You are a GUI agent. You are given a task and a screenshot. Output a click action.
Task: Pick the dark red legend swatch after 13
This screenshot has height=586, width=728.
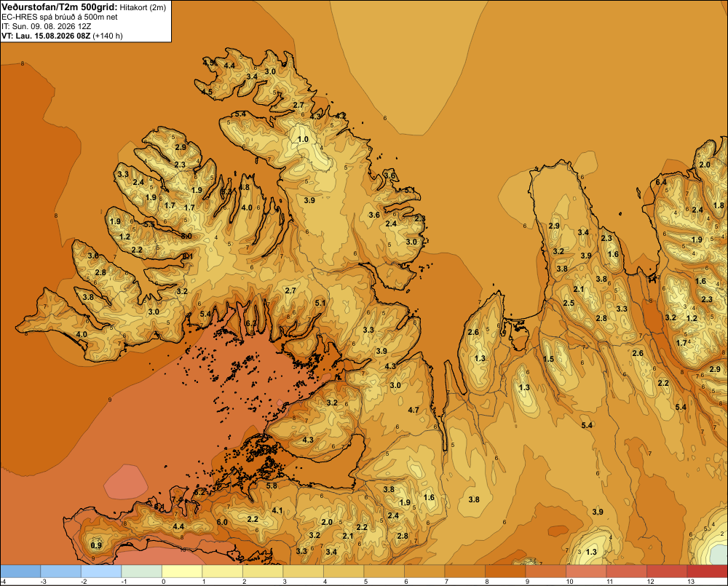(x=707, y=571)
